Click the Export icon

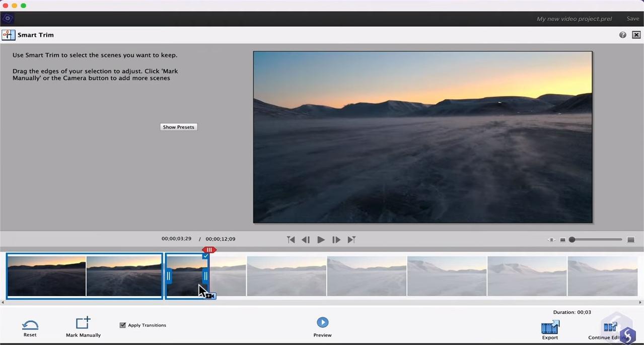[550, 327]
